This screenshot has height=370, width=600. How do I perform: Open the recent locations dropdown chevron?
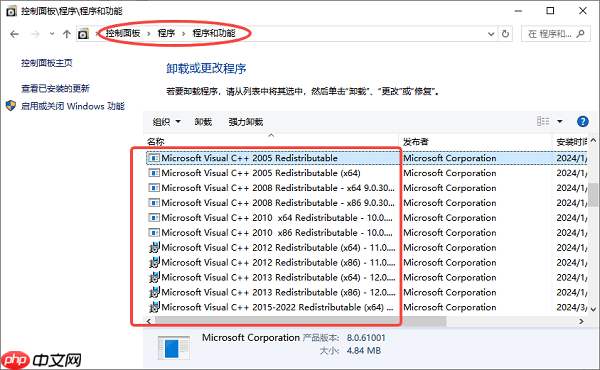52,34
